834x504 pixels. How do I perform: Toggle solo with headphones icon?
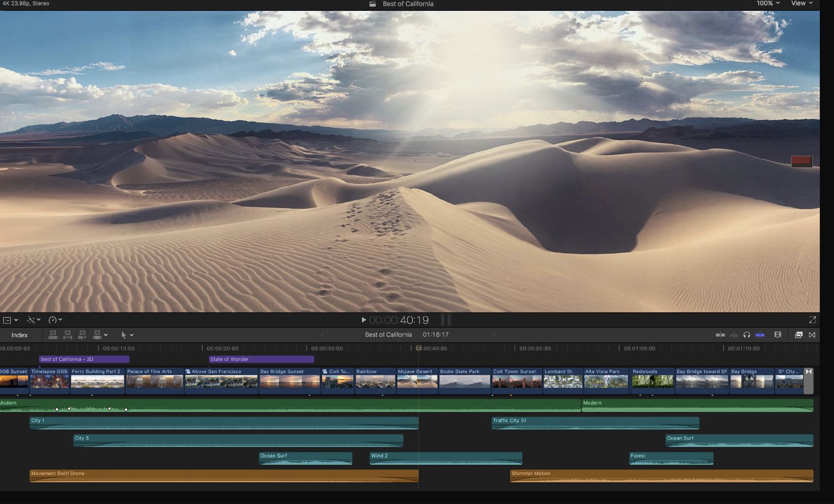pyautogui.click(x=747, y=335)
